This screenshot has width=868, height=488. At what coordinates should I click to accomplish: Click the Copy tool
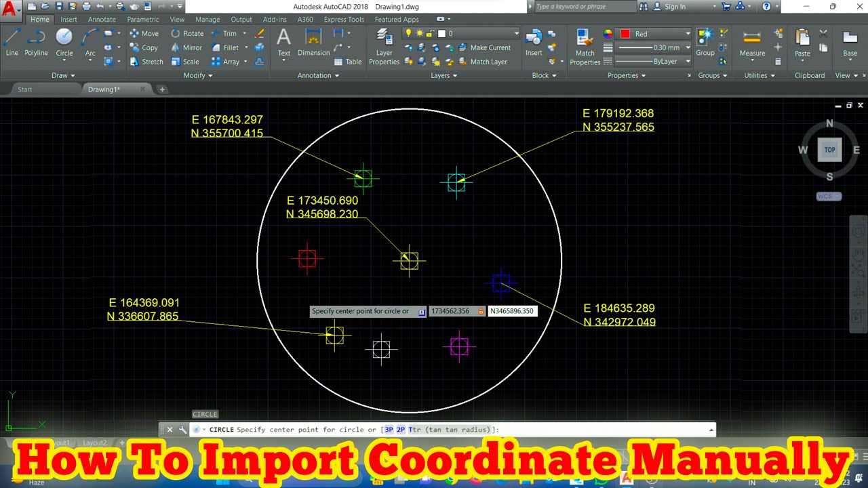tap(144, 47)
